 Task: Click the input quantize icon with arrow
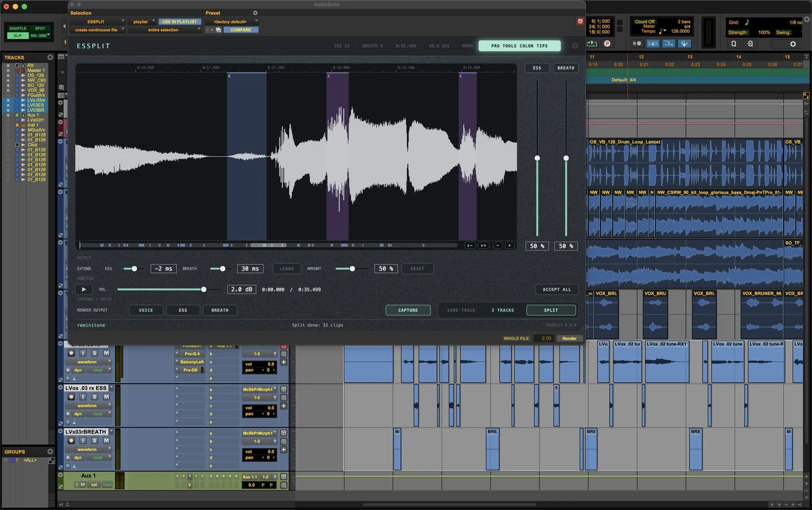750,44
